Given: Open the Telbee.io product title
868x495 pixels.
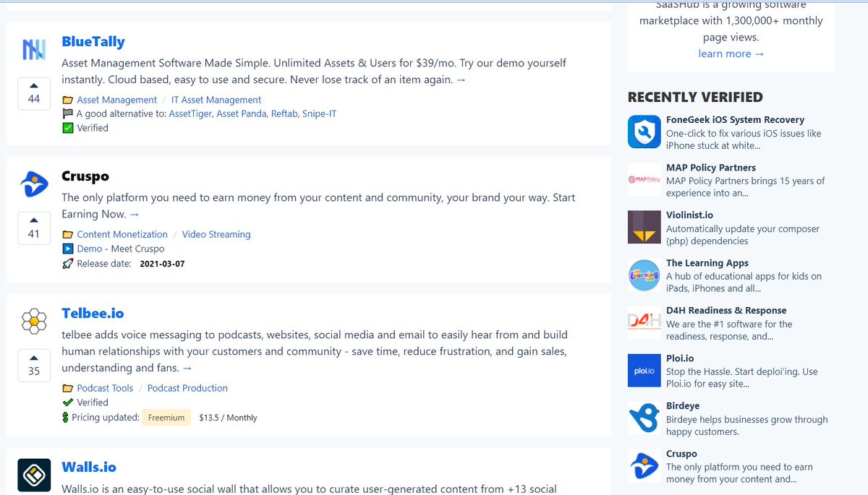Looking at the screenshot, I should click(x=93, y=314).
